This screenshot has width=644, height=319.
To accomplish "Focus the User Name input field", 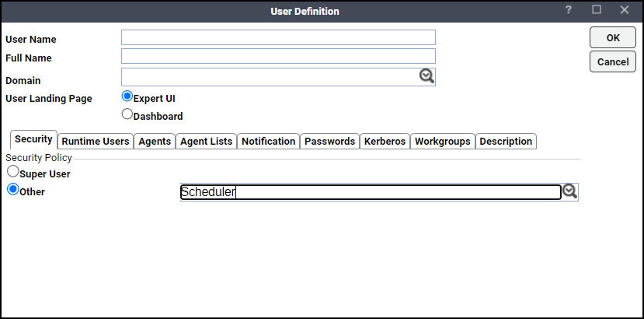I will tap(278, 37).
